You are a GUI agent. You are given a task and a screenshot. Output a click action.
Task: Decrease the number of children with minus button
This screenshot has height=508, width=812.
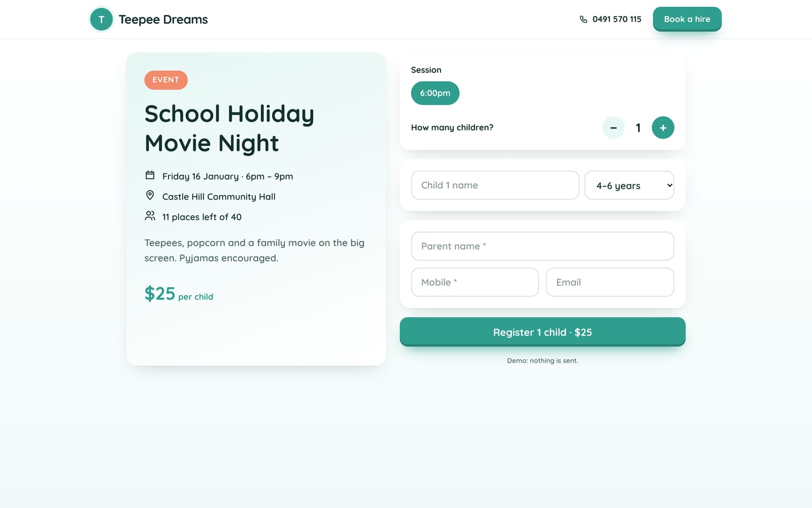613,128
